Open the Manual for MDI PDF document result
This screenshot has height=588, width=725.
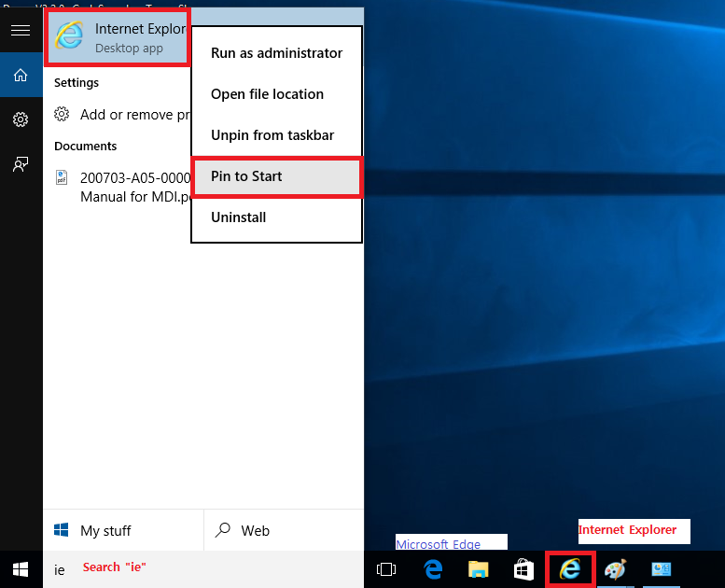[x=121, y=188]
